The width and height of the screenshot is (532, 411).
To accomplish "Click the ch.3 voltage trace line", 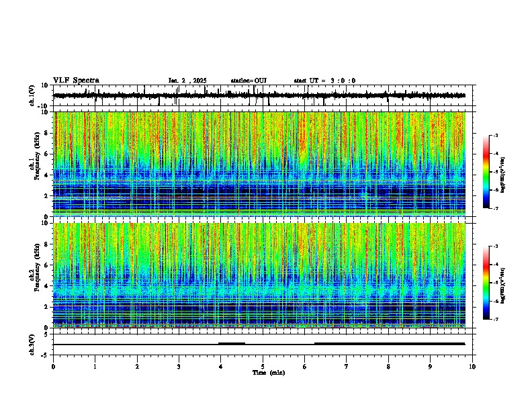I will [x=259, y=344].
